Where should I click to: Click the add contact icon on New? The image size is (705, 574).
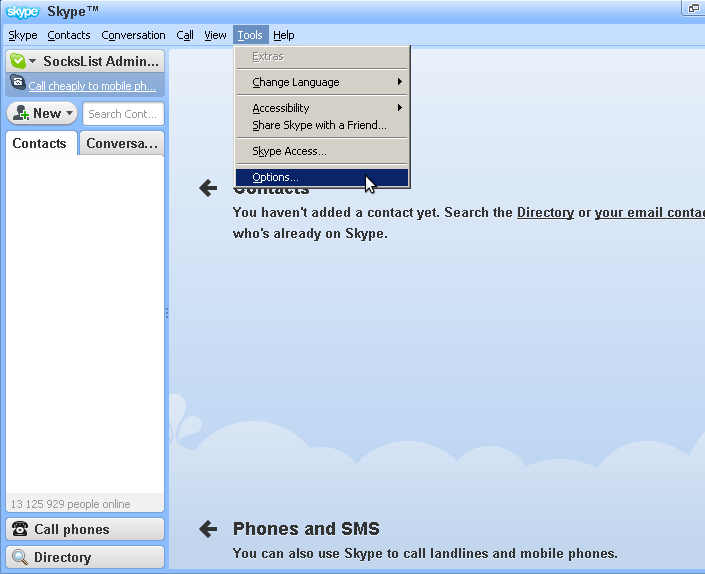coord(21,113)
